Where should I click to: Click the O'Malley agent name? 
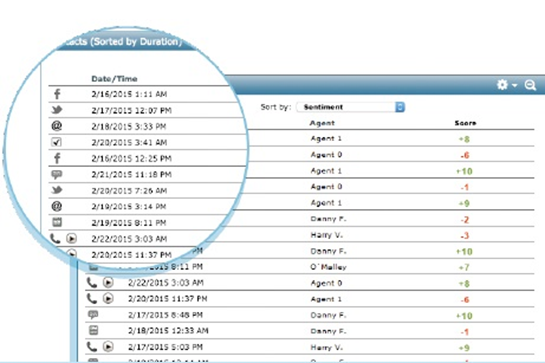pos(328,267)
